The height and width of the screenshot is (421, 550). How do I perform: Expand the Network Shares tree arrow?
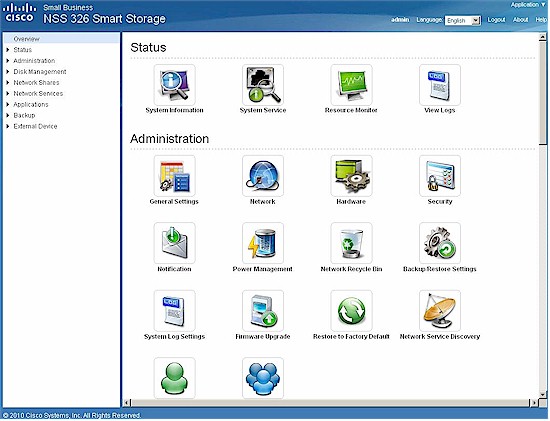[8, 82]
